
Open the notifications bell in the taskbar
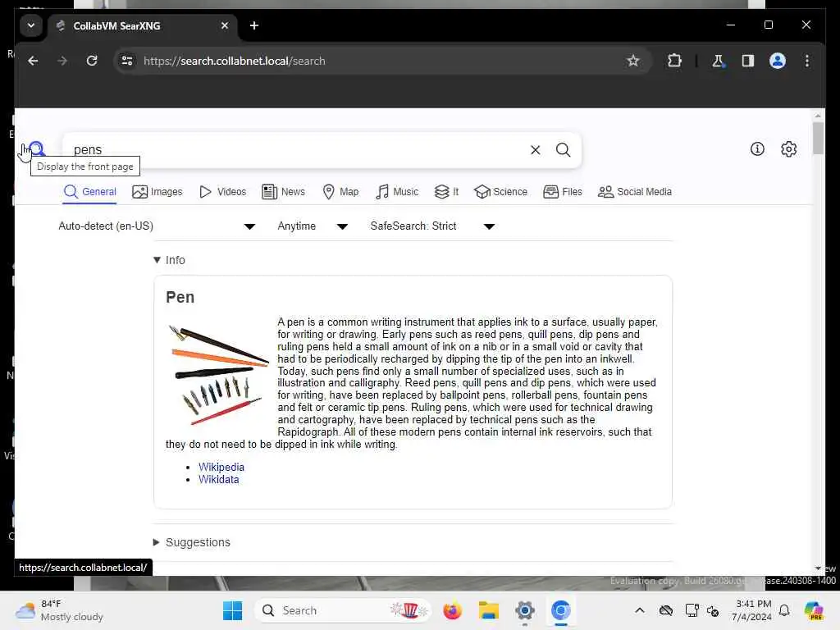[x=784, y=610]
